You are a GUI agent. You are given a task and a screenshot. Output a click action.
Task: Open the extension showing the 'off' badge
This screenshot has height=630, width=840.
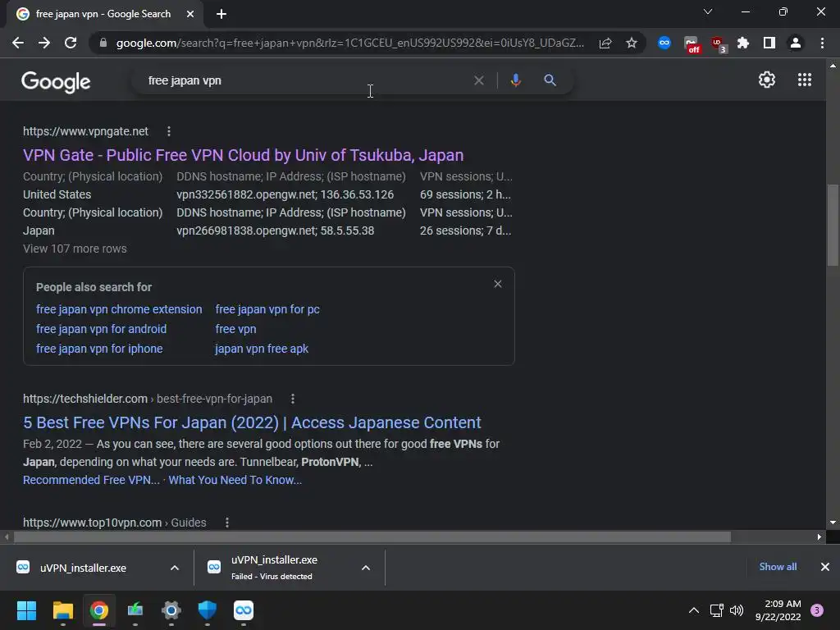coord(692,44)
